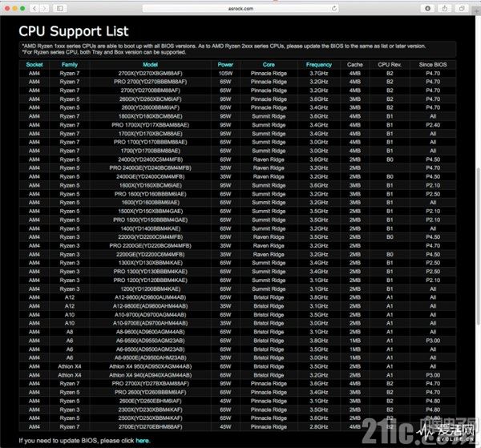Click the CPU Support List heading
The height and width of the screenshot is (448, 481).
tap(74, 31)
